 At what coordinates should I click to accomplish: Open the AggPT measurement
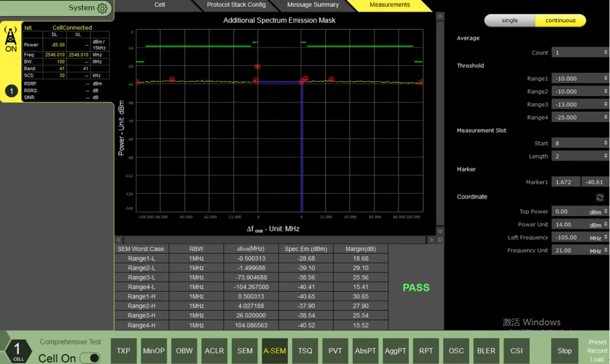click(x=395, y=351)
